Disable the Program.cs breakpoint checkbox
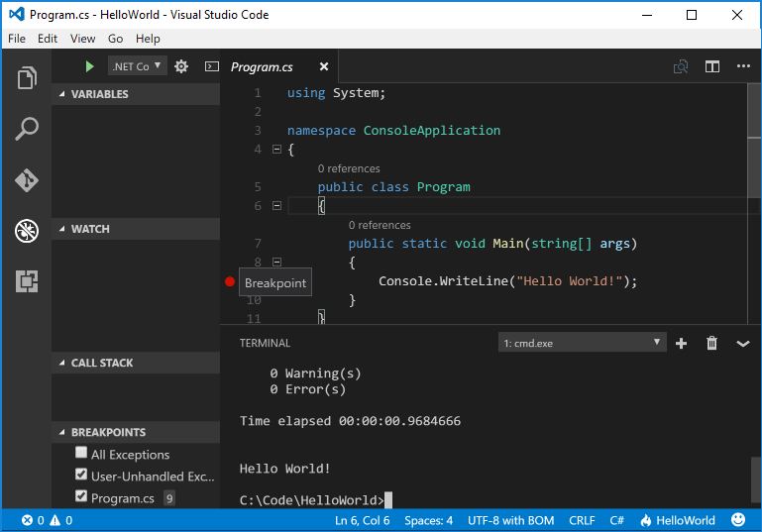 81,496
